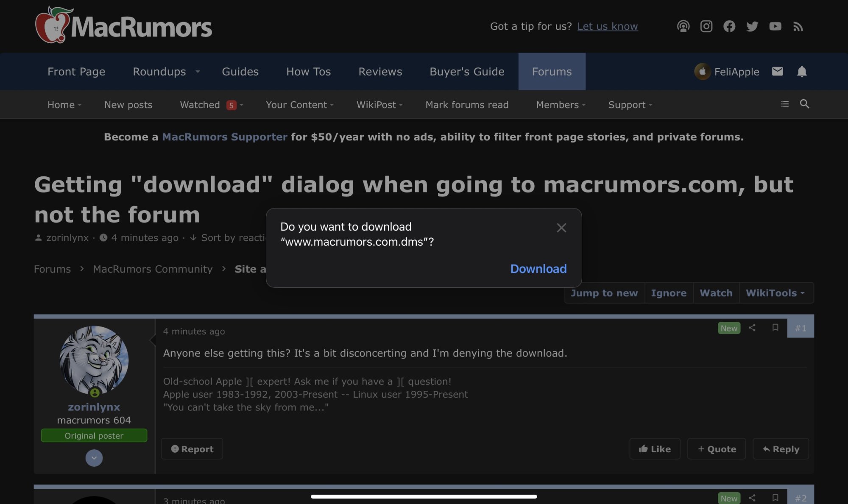Click Mark forums read
Image resolution: width=848 pixels, height=504 pixels.
click(466, 105)
